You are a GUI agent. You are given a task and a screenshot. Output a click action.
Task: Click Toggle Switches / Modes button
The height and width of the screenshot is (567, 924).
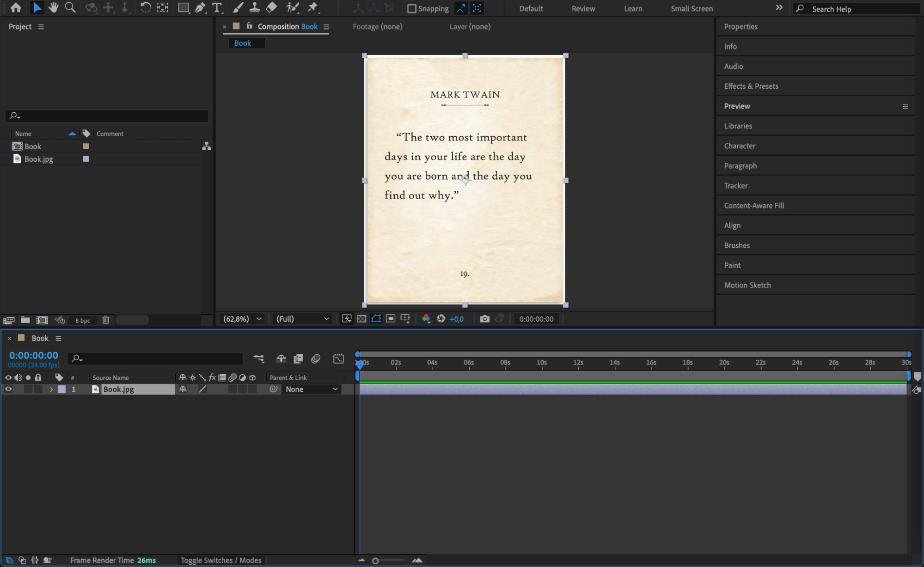point(220,560)
